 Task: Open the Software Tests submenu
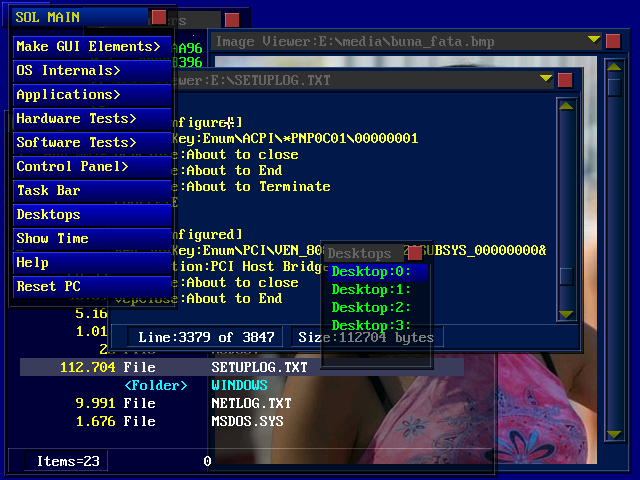92,143
